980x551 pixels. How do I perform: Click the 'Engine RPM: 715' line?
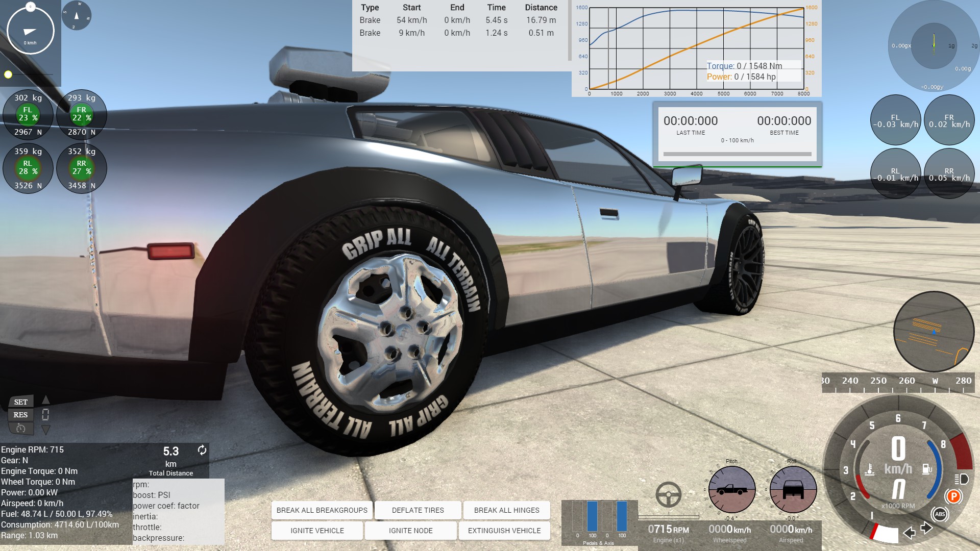32,449
